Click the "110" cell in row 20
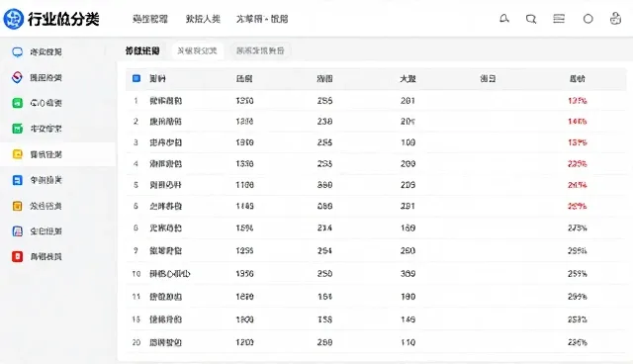633x364 pixels. [407, 342]
